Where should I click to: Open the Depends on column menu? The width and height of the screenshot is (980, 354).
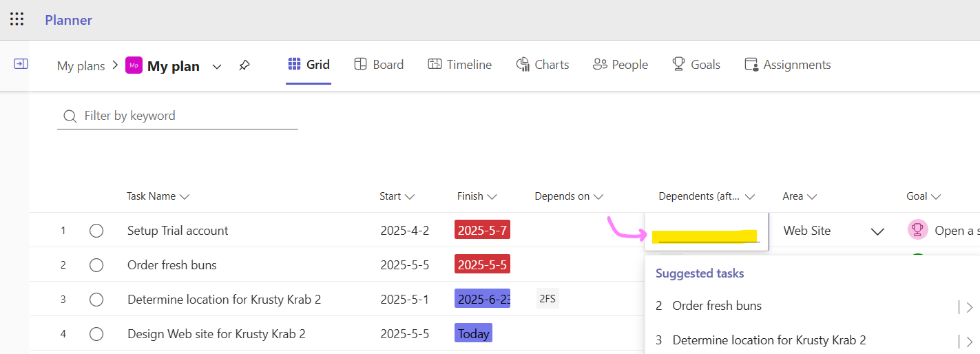(598, 196)
